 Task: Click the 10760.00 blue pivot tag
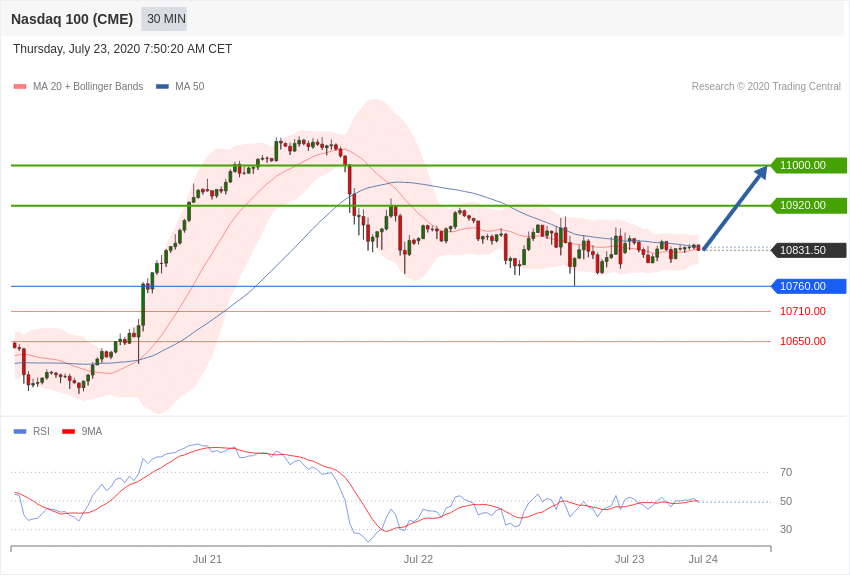[x=808, y=286]
